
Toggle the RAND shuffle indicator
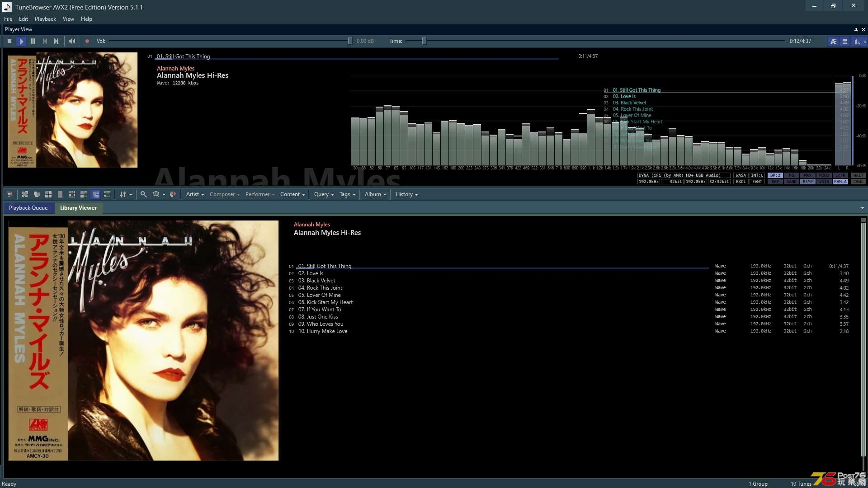pos(791,182)
